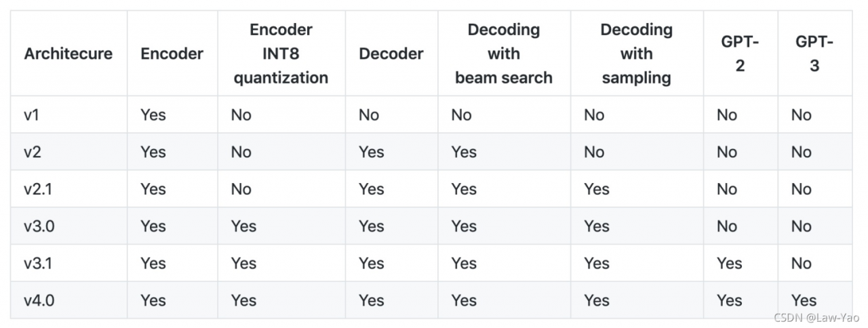Image resolution: width=868 pixels, height=328 pixels.
Task: Click the Decoding with sampling header
Action: (636, 54)
